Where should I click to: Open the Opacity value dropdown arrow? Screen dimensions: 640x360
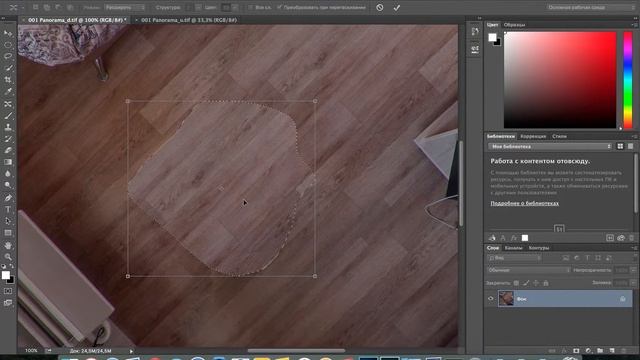(633, 270)
